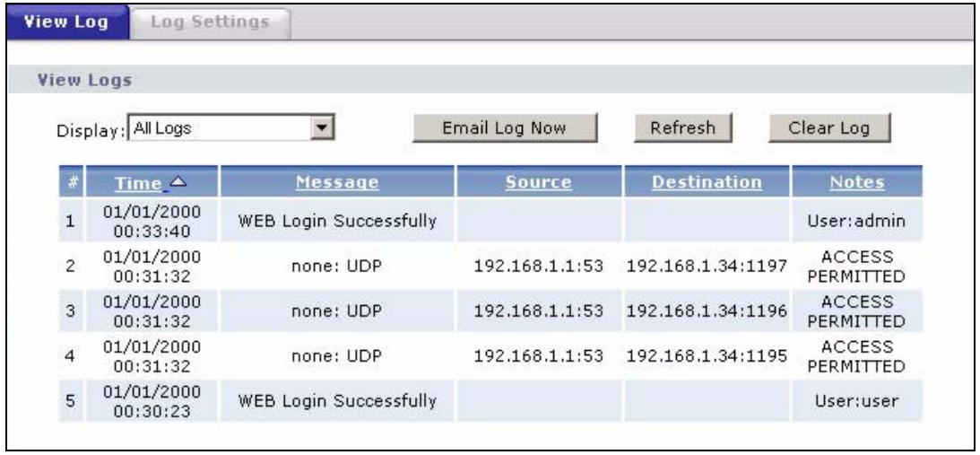Select log row 5 User:user entry
The width and height of the screenshot is (980, 455).
click(856, 400)
